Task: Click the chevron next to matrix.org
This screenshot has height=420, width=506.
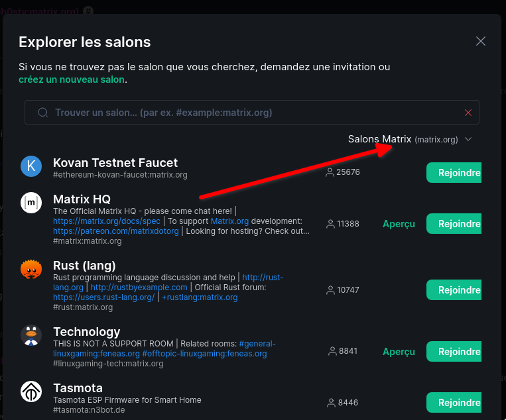Action: pos(468,140)
